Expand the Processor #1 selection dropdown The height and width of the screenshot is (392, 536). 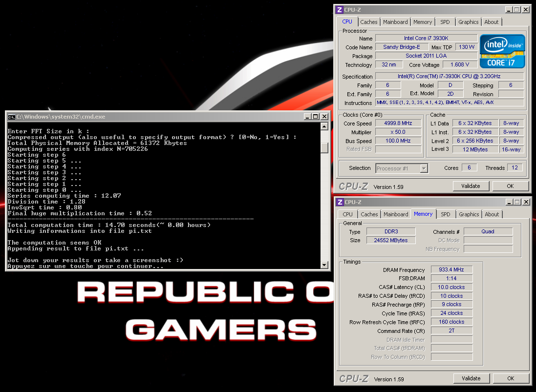pos(424,168)
